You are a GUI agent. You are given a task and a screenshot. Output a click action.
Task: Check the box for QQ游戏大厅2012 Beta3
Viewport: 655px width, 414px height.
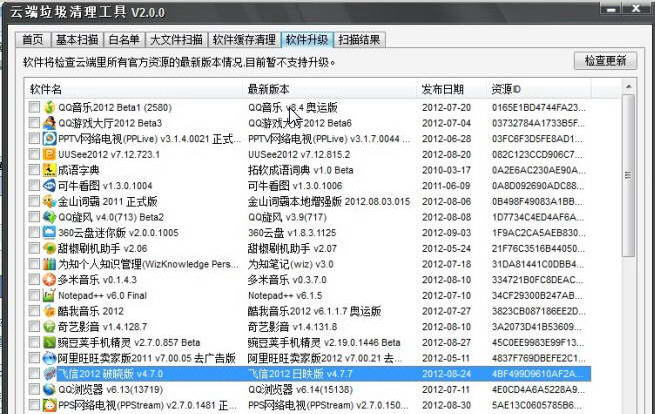point(35,122)
